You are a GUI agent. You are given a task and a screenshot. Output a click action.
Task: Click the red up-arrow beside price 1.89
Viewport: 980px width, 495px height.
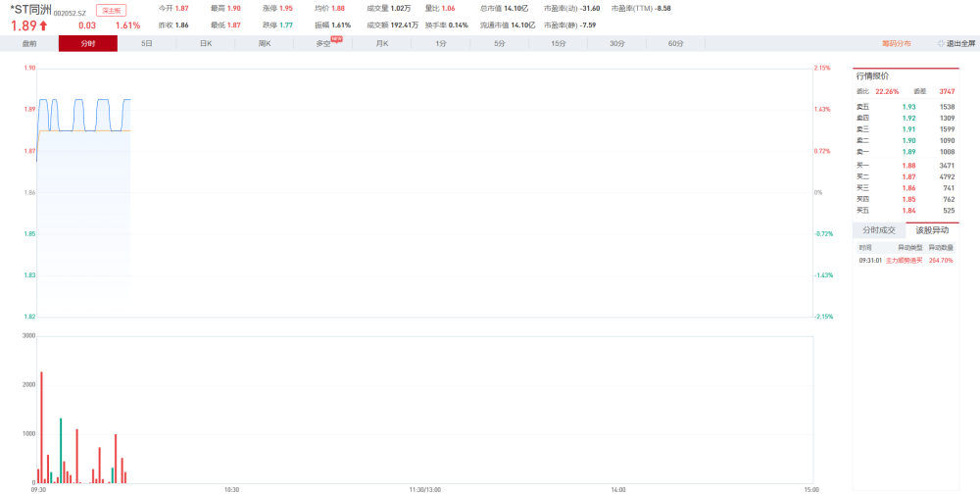pyautogui.click(x=43, y=25)
